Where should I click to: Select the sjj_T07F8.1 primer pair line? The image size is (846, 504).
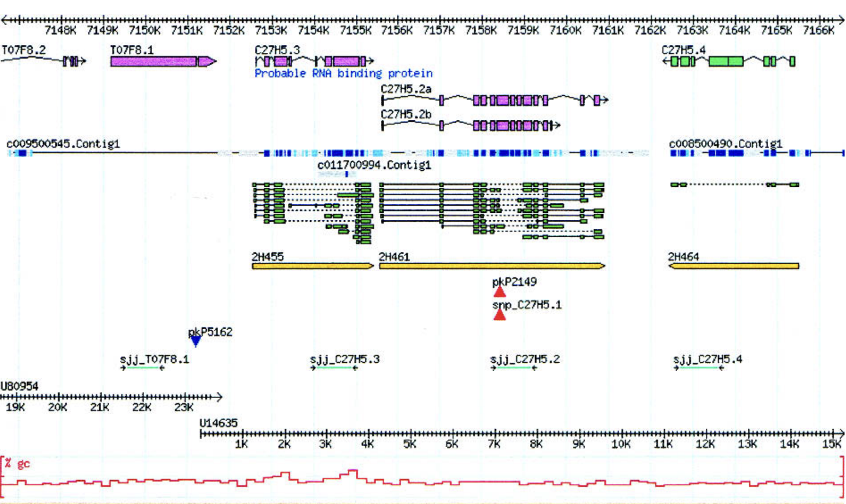pyautogui.click(x=143, y=368)
